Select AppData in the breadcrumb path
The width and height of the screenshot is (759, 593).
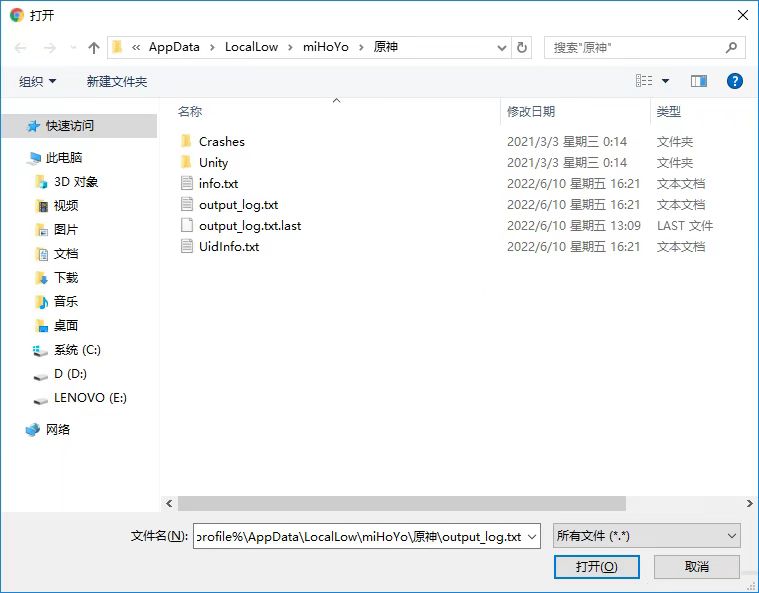[x=174, y=47]
